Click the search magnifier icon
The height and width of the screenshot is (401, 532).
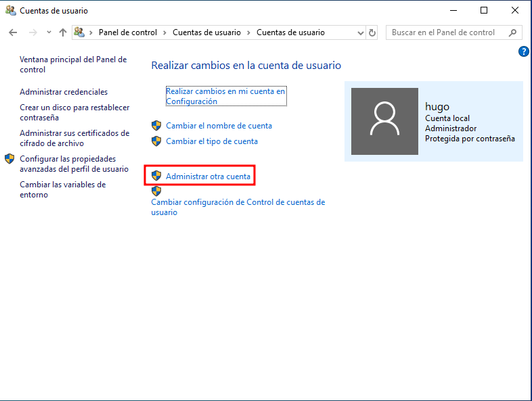pos(513,32)
